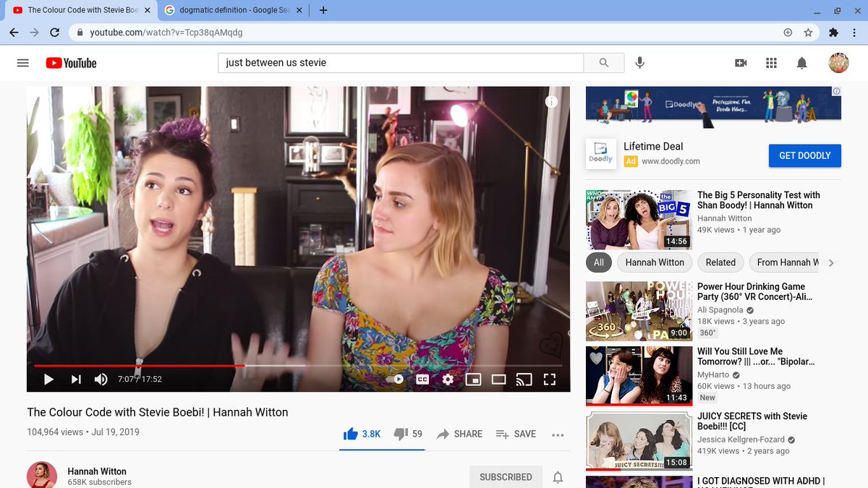Click GET DOODLY ad button

tap(804, 155)
